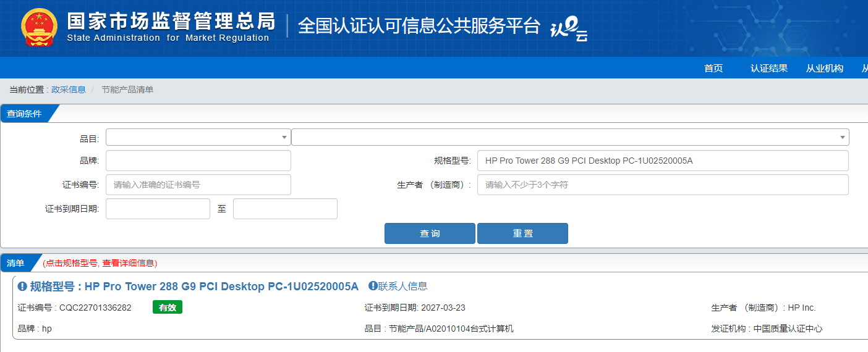Click the 国家市场监督管理总局 title
The width and height of the screenshot is (868, 352).
point(171,21)
